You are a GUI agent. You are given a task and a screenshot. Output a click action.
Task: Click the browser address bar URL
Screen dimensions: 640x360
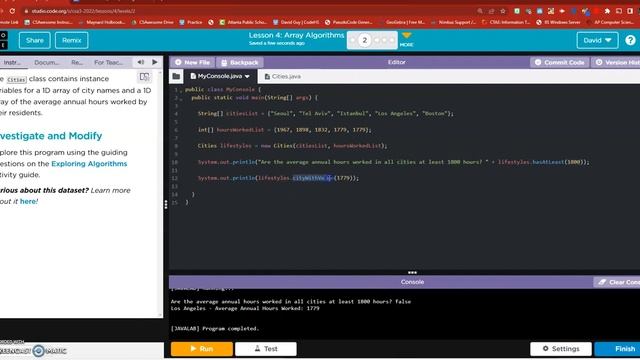[84, 11]
